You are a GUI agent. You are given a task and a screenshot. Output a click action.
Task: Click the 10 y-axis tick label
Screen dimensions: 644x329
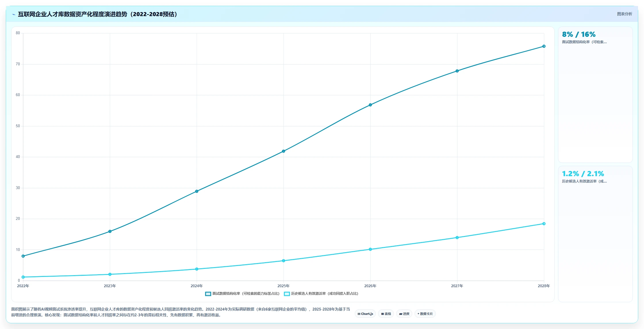(18, 250)
